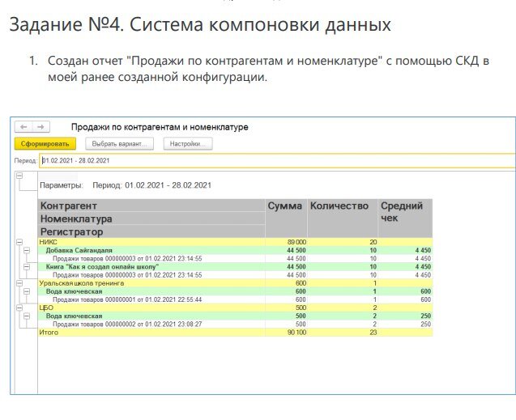Select quantity 10 in Книга "Как я создал онлайн школу" row
The width and height of the screenshot is (516, 420).
[342, 267]
